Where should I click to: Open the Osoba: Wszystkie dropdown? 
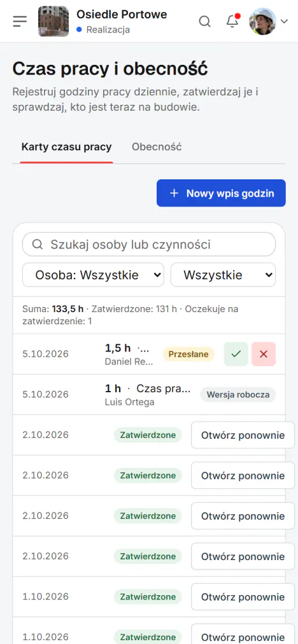tap(93, 275)
